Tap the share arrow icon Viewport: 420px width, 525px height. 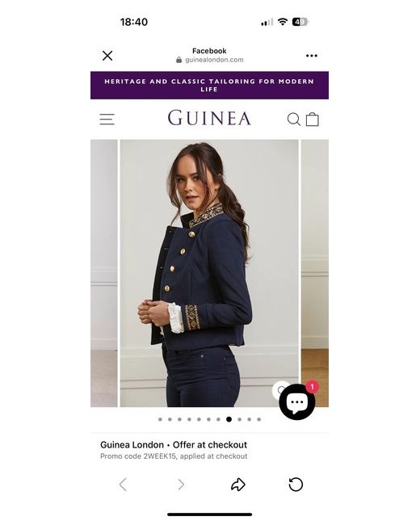(238, 485)
